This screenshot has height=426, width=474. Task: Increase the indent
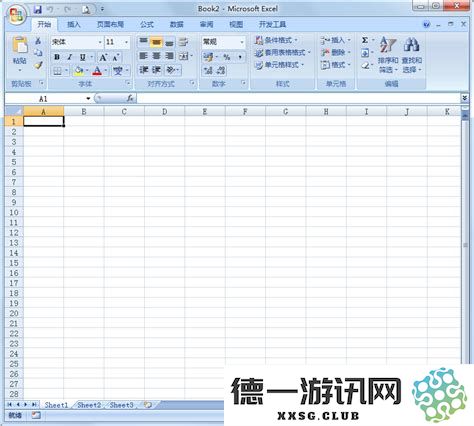pos(156,70)
